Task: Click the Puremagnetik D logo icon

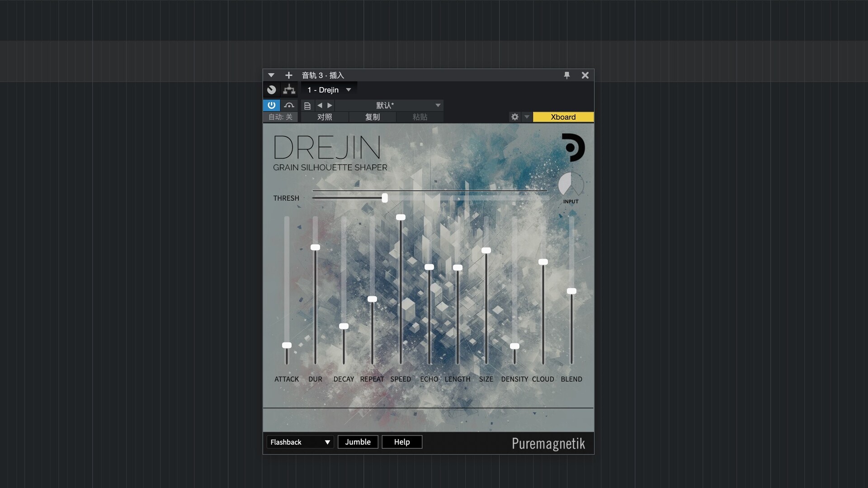Action: (573, 147)
